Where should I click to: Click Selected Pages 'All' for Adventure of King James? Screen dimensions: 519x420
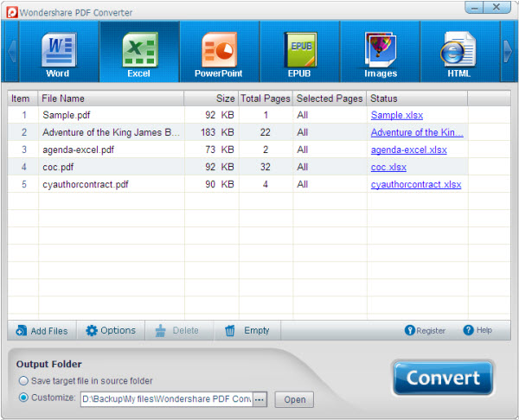pos(303,132)
